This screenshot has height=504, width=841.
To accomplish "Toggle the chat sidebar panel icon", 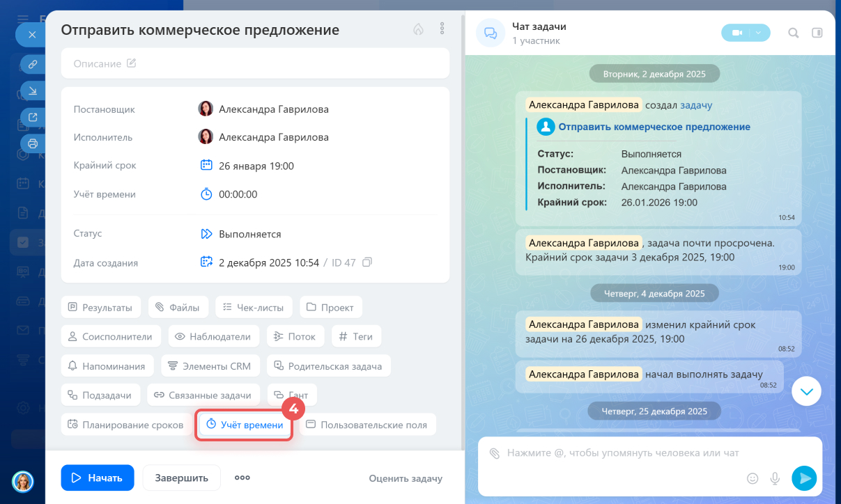I will point(817,33).
